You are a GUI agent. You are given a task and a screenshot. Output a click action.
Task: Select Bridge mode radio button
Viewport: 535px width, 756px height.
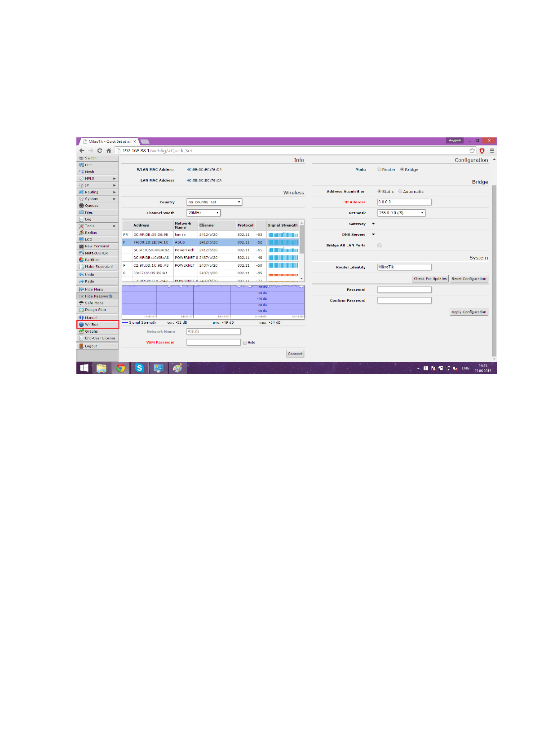coord(402,170)
